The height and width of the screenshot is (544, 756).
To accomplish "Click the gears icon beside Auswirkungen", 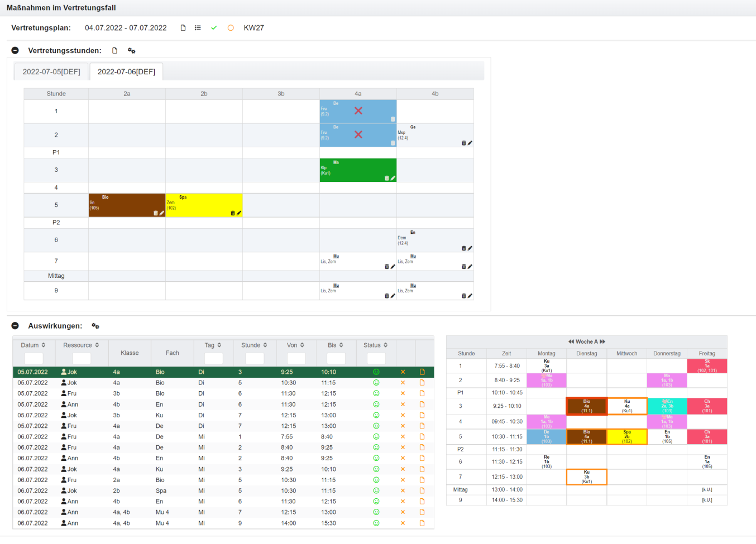I will (95, 326).
